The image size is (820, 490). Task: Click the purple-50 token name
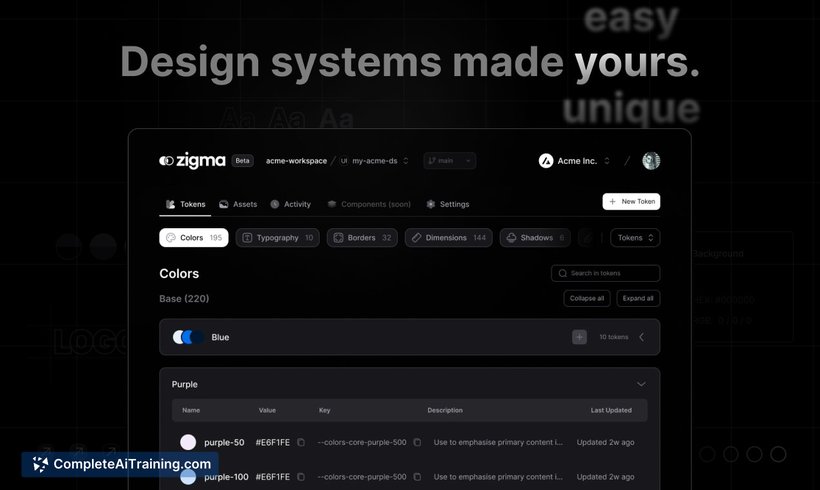click(224, 442)
